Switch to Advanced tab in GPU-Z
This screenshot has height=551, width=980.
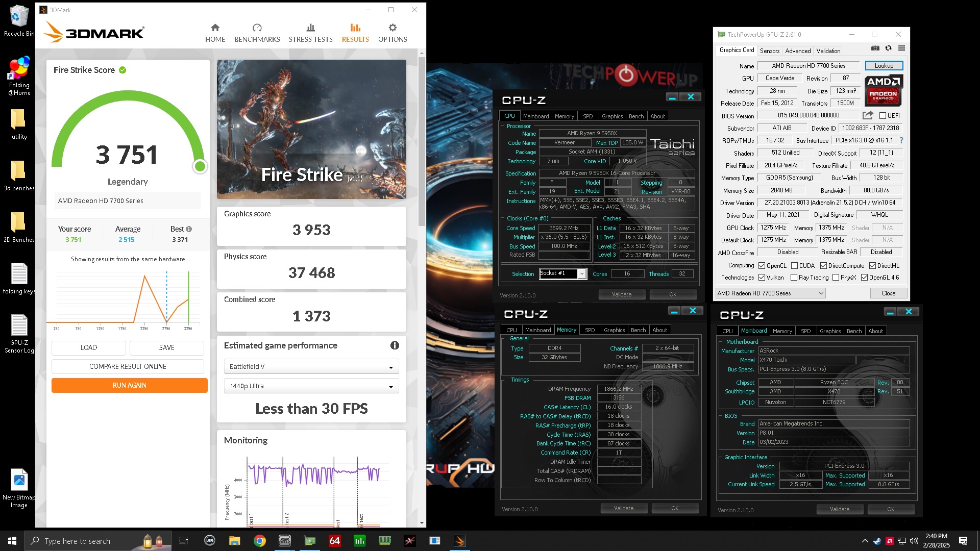(x=798, y=51)
